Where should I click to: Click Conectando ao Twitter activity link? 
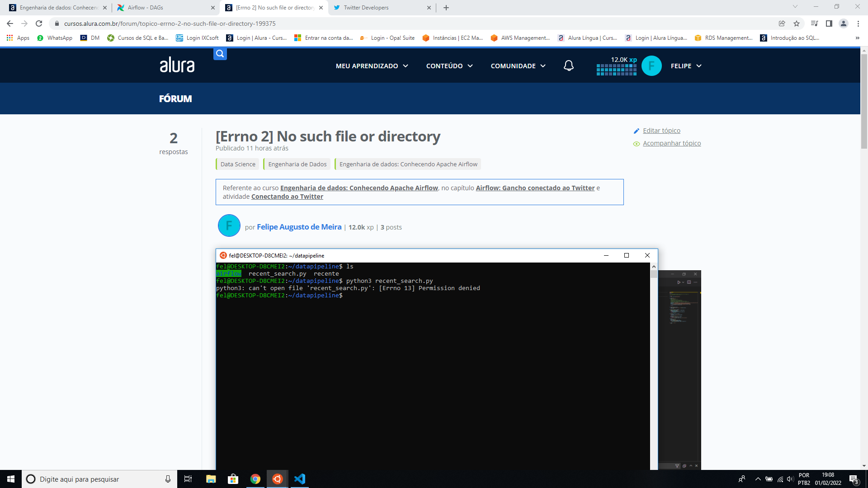point(287,196)
